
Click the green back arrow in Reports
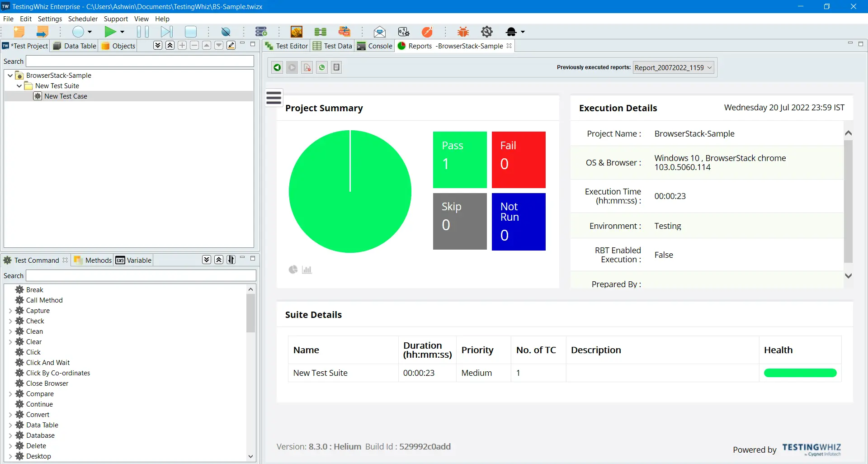point(277,67)
